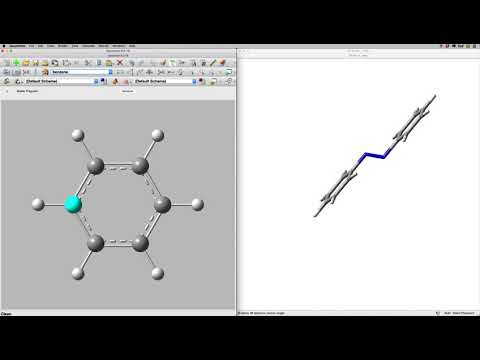This screenshot has width=480, height=360.
Task: Select the highlighted cyan atom in benzene
Action: click(73, 204)
